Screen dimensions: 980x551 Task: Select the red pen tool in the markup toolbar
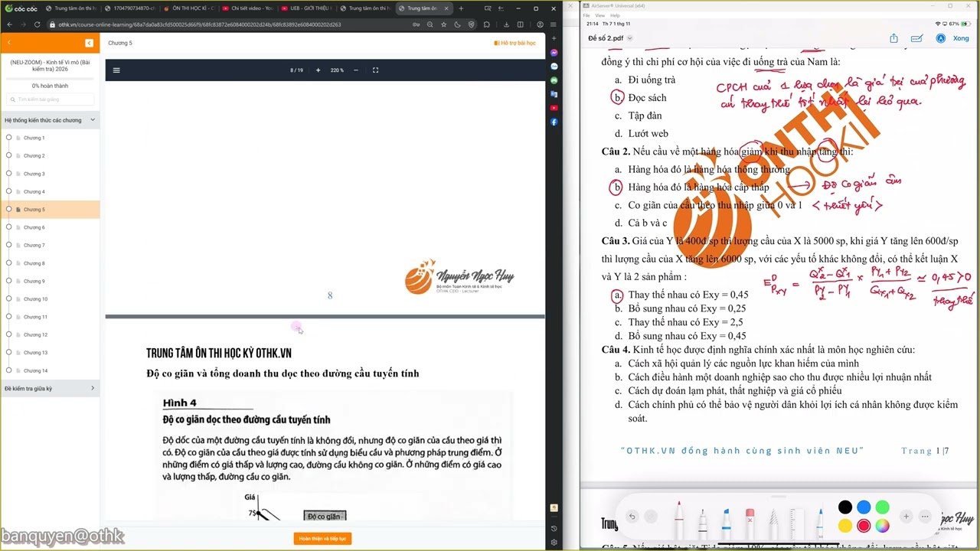coord(678,520)
